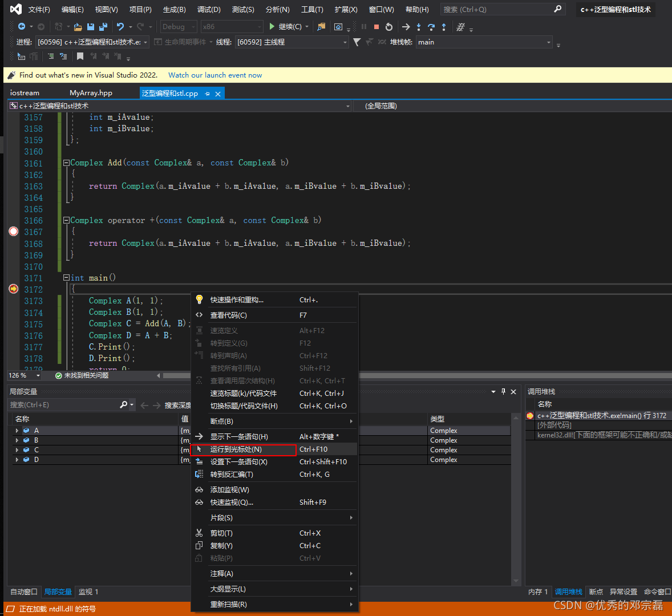
Task: Expand variable A in Locals
Action: [x=17, y=431]
